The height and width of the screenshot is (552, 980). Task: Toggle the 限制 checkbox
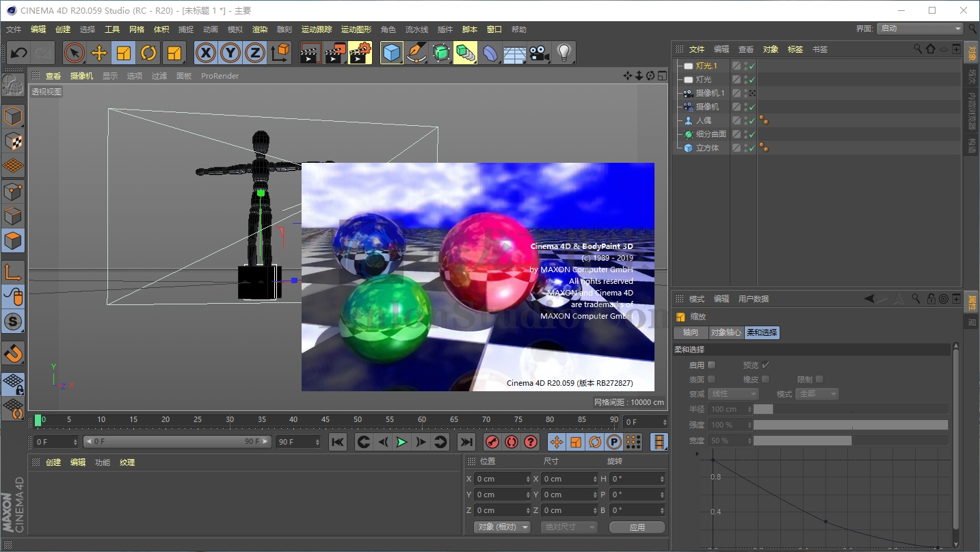819,379
